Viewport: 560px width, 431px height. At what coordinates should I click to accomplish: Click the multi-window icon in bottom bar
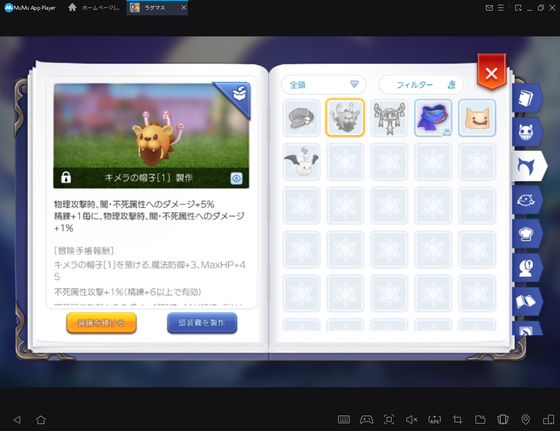(x=548, y=420)
